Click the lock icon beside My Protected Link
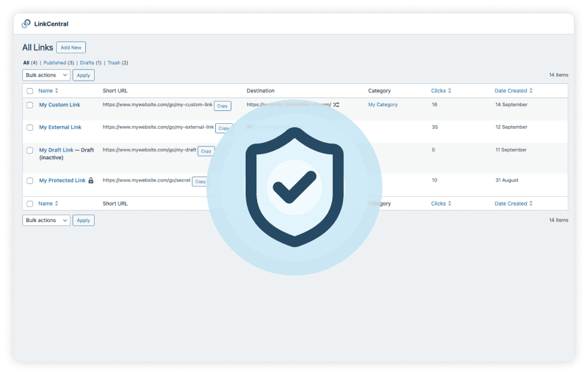Viewport: 588px width, 375px height. coord(91,181)
